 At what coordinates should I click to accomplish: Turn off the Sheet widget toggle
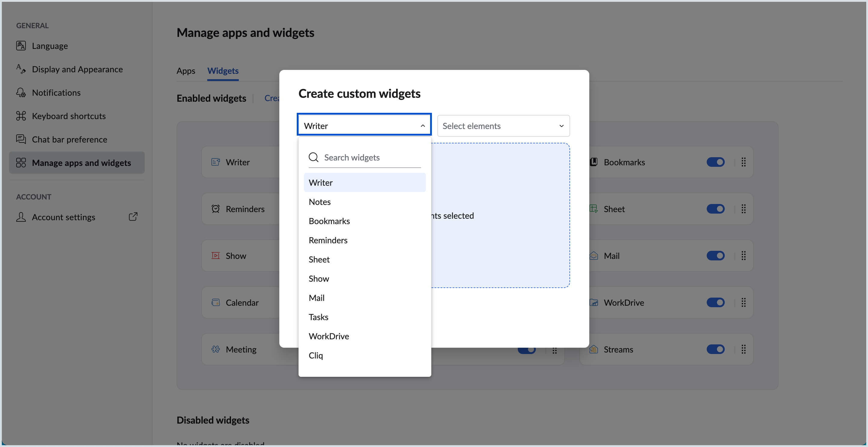(716, 209)
